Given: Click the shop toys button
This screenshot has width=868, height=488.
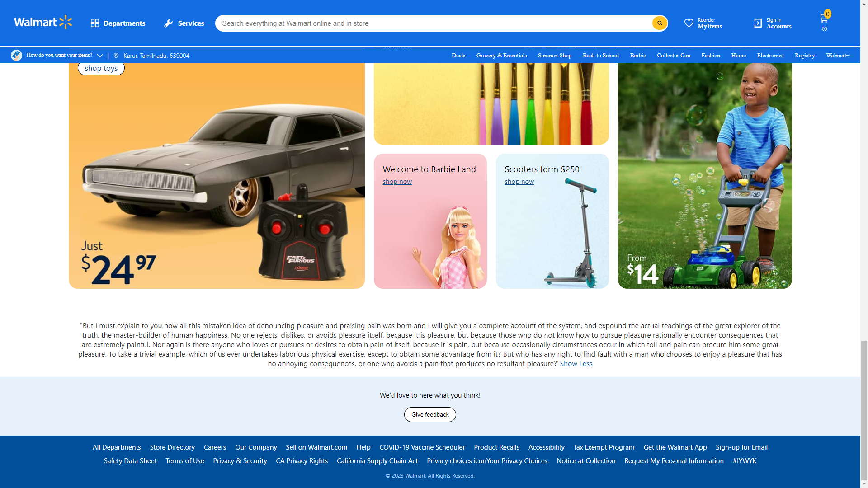Looking at the screenshot, I should tap(101, 68).
